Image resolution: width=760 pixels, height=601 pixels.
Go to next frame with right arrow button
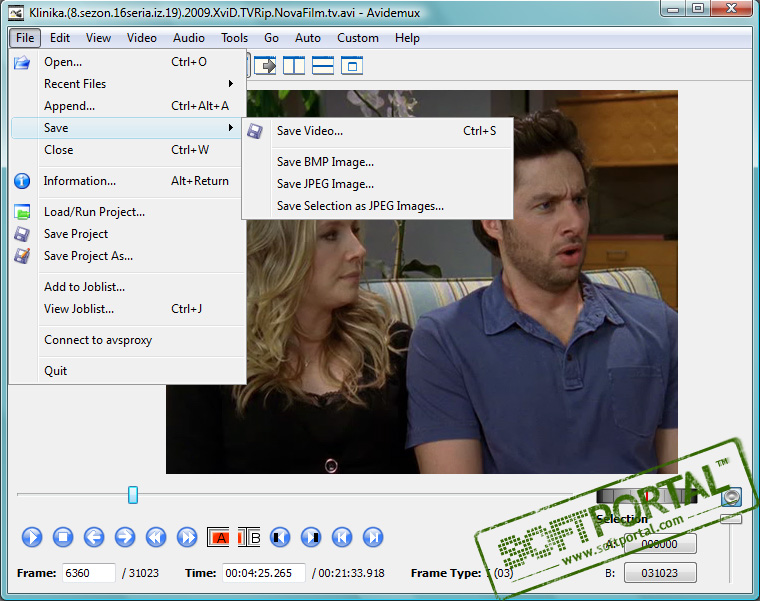(x=125, y=537)
